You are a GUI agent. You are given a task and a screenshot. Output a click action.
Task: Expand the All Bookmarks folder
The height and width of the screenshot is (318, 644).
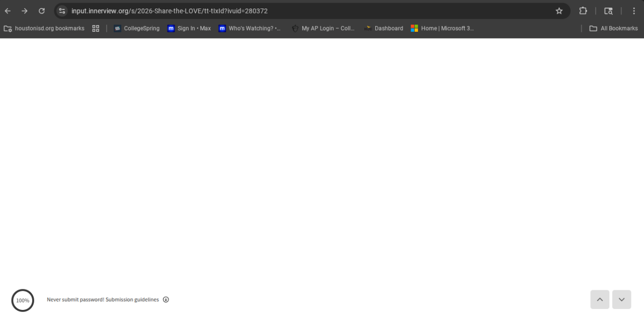(x=613, y=28)
